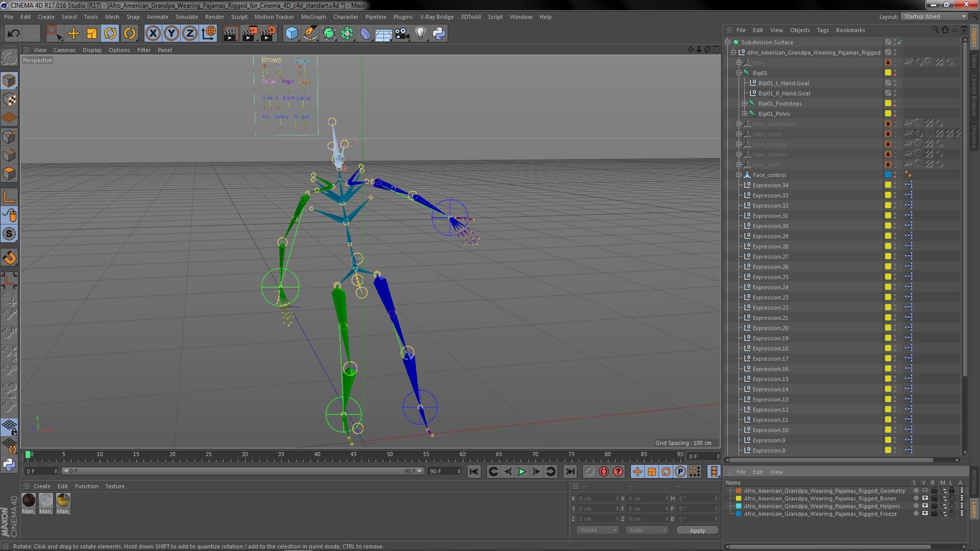Viewport: 980px width, 551px height.
Task: Click frame 45 on the timeline ruler
Action: point(353,454)
